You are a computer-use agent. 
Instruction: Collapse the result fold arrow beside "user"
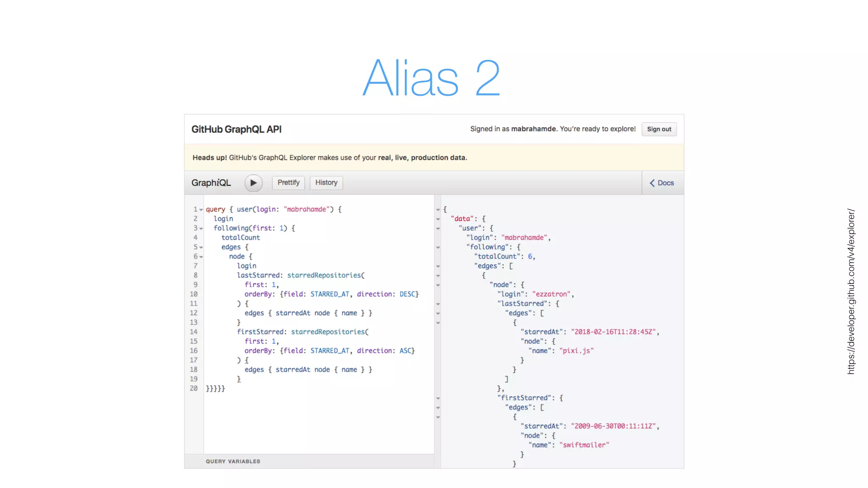pyautogui.click(x=438, y=229)
